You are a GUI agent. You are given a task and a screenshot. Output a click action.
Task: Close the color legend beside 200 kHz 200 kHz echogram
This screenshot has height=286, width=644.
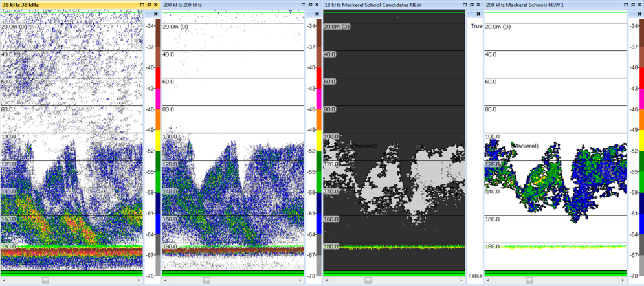317,13
